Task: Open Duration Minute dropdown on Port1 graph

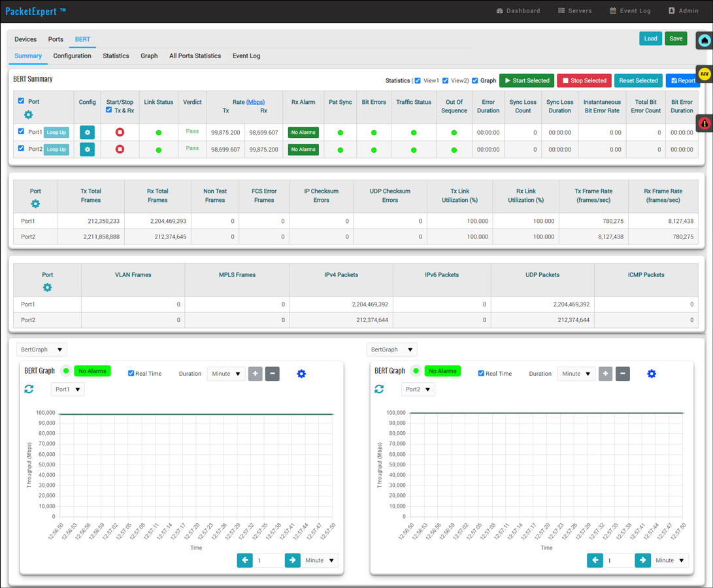Action: pyautogui.click(x=227, y=374)
